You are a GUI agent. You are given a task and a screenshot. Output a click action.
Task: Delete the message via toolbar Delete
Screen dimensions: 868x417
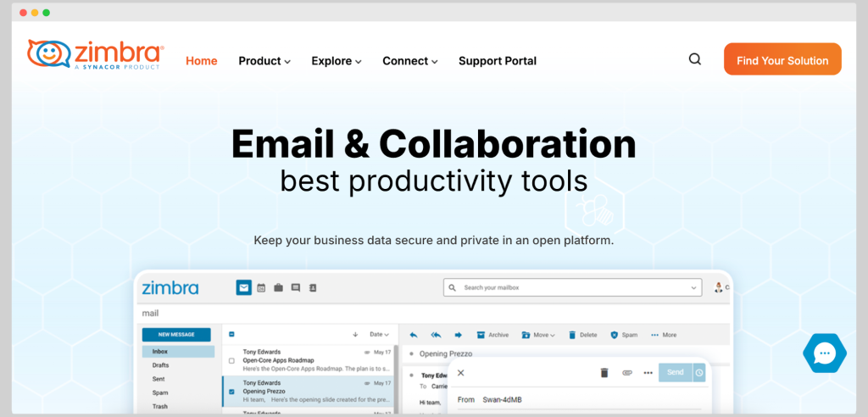point(582,335)
